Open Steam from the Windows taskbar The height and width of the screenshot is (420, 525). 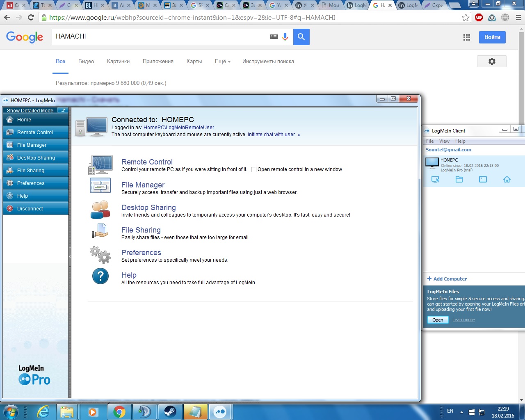(170, 411)
